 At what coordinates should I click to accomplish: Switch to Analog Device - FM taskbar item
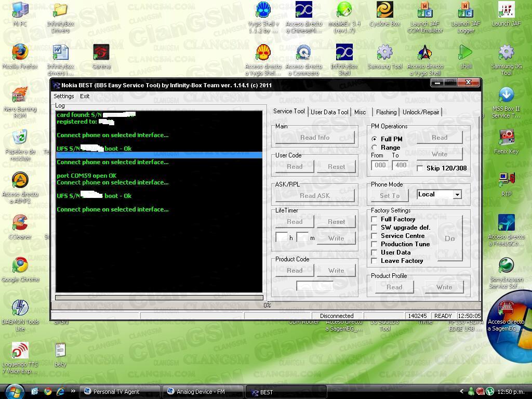(x=203, y=392)
